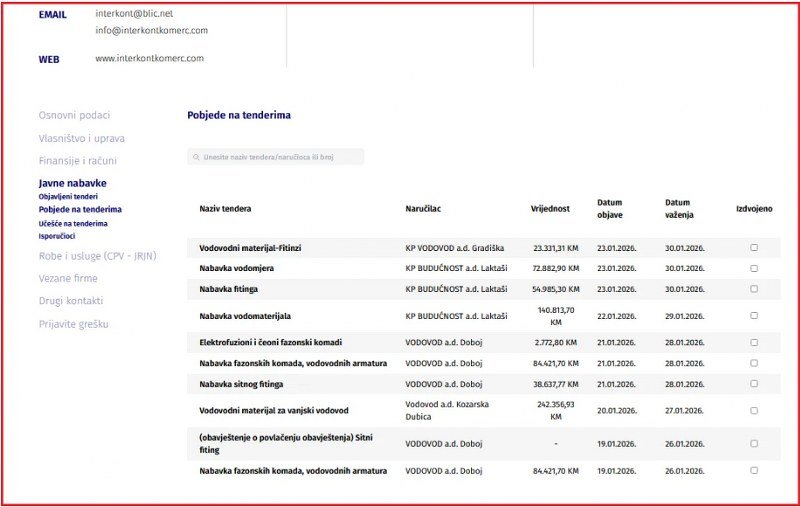This screenshot has height=507, width=800.
Task: Tick Izdvojeno checkbox for Nabavka vodomjera row
Action: tap(754, 268)
